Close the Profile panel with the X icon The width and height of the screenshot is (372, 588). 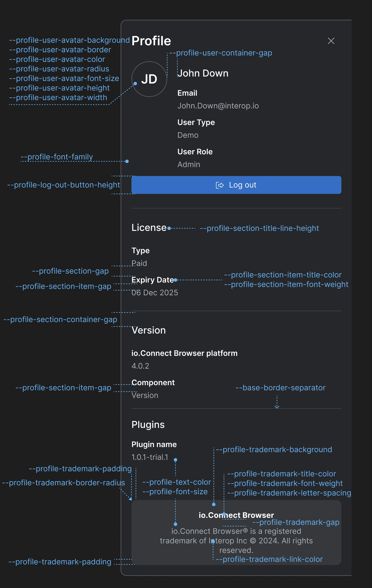331,41
